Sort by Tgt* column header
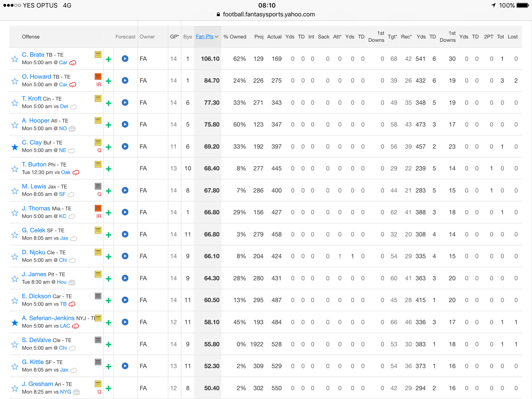The width and height of the screenshot is (532, 399). tap(393, 37)
